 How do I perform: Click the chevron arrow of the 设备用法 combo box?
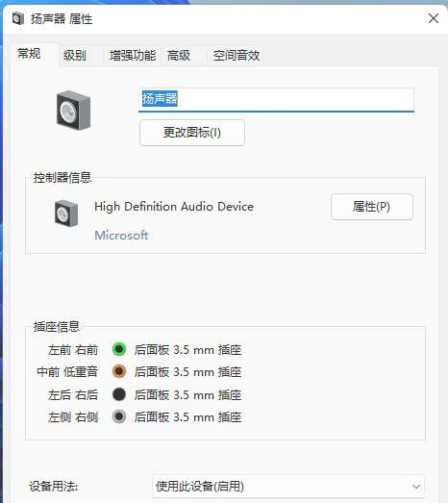(x=416, y=487)
